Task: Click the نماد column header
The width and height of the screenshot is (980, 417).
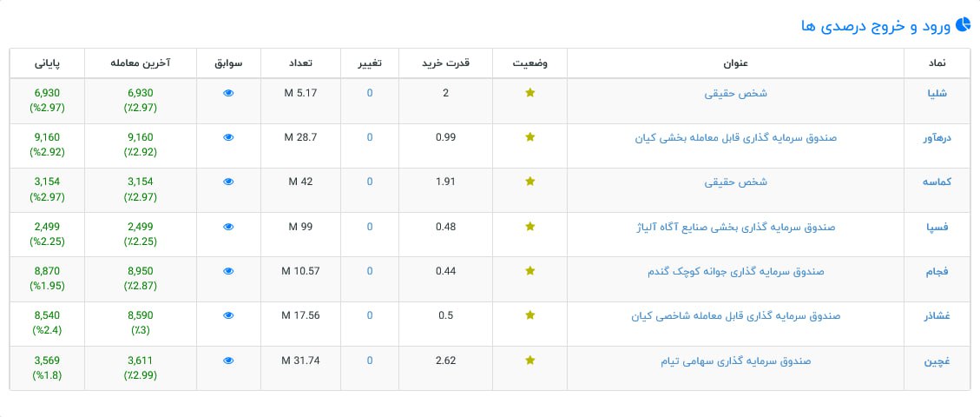Action: click(937, 64)
